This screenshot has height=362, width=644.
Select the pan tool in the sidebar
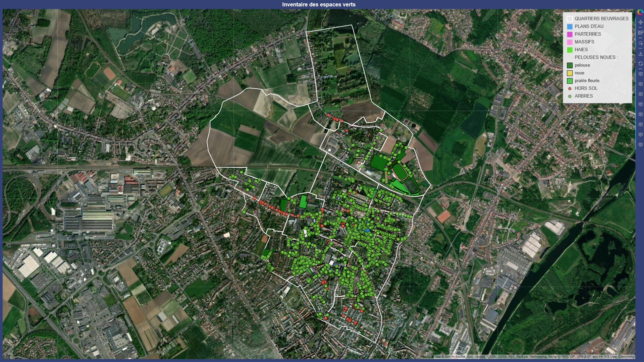click(640, 23)
